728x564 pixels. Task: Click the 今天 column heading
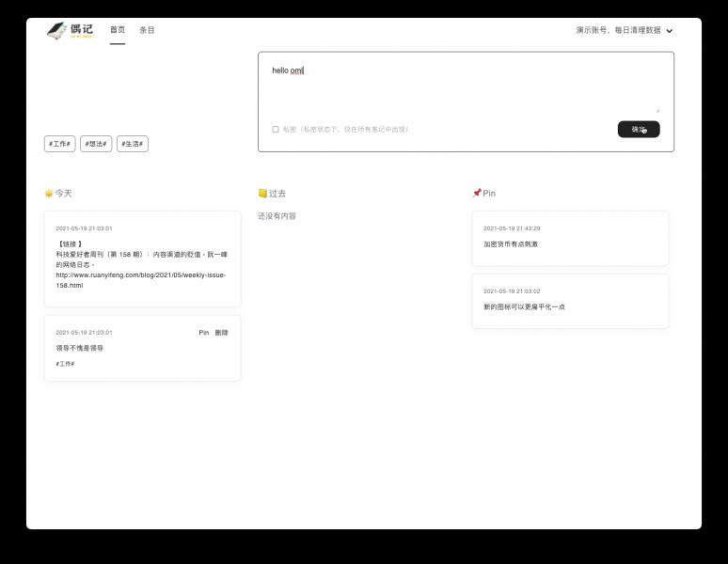pyautogui.click(x=64, y=194)
